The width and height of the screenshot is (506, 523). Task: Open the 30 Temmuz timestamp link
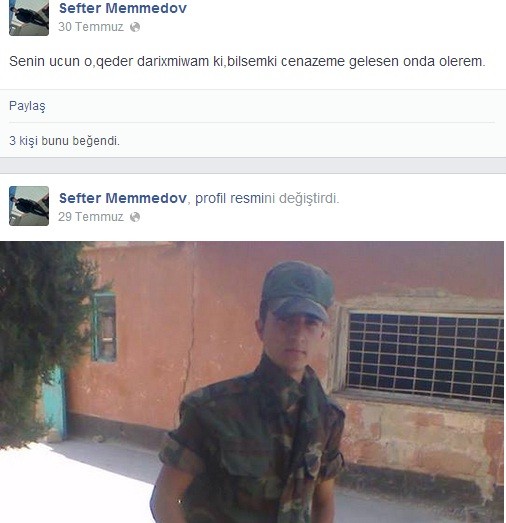click(x=91, y=27)
